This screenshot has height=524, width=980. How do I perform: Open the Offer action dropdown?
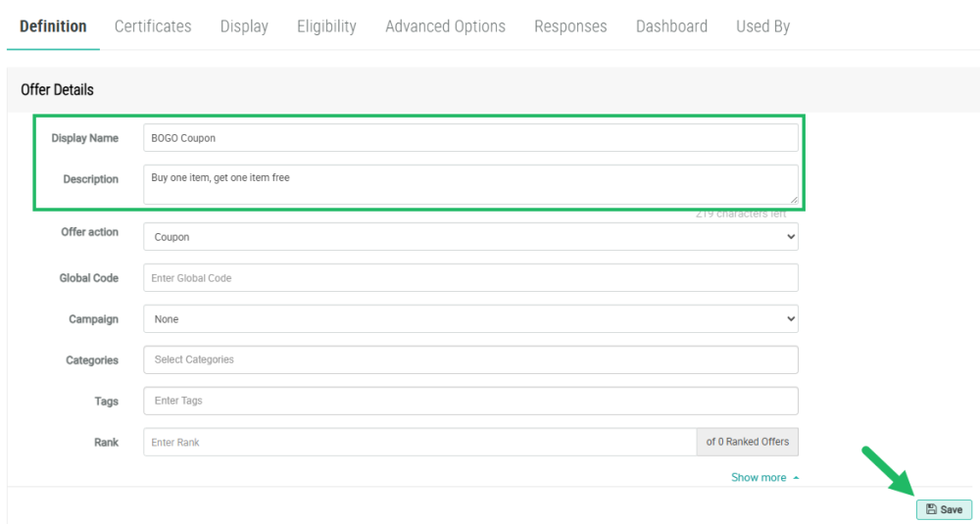tap(470, 237)
